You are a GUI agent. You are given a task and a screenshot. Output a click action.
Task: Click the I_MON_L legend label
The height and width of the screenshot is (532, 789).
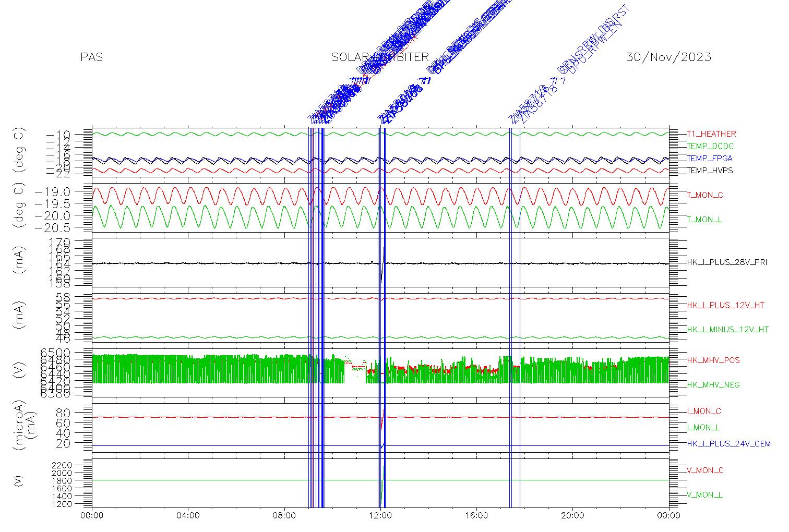[x=703, y=428]
